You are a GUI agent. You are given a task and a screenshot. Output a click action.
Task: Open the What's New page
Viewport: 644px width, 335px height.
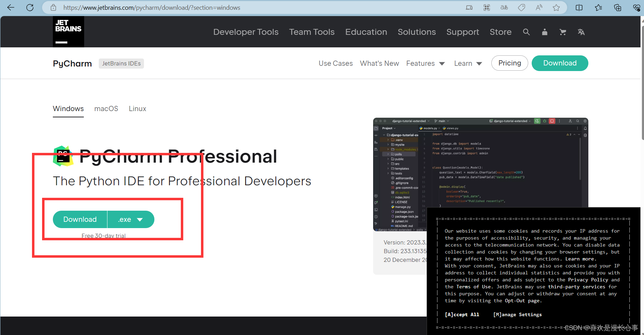379,63
